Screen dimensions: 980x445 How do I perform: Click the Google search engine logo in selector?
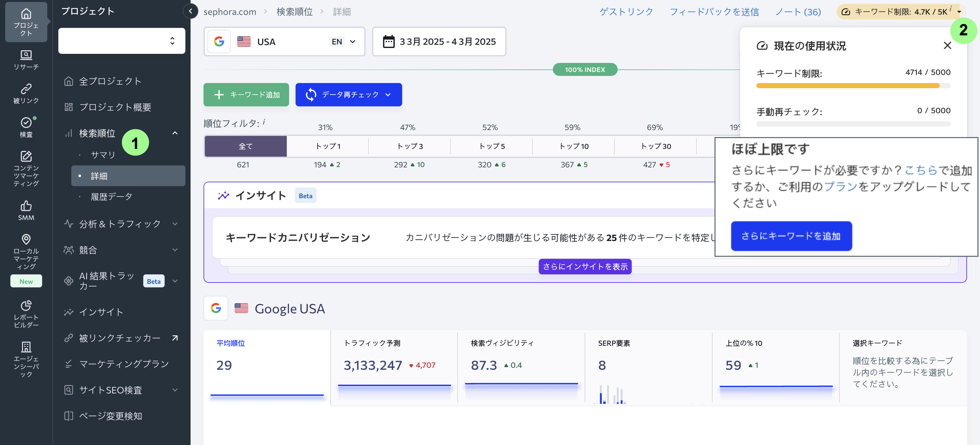coord(219,42)
